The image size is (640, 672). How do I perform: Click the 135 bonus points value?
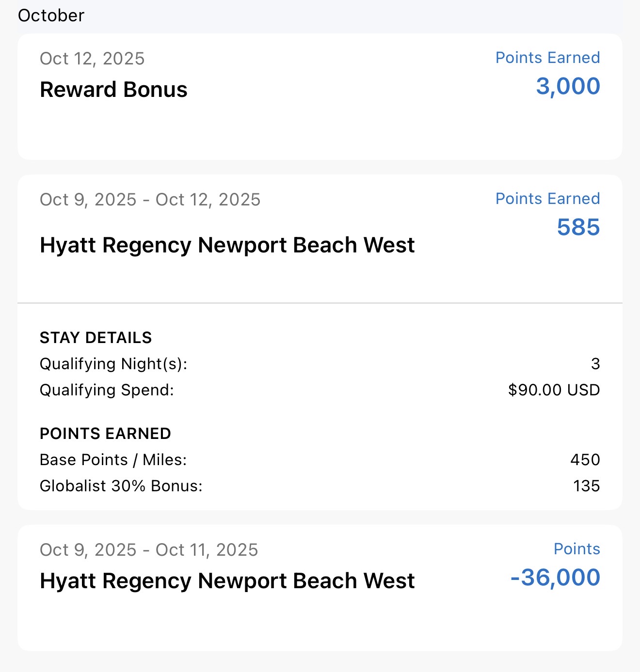pos(586,486)
